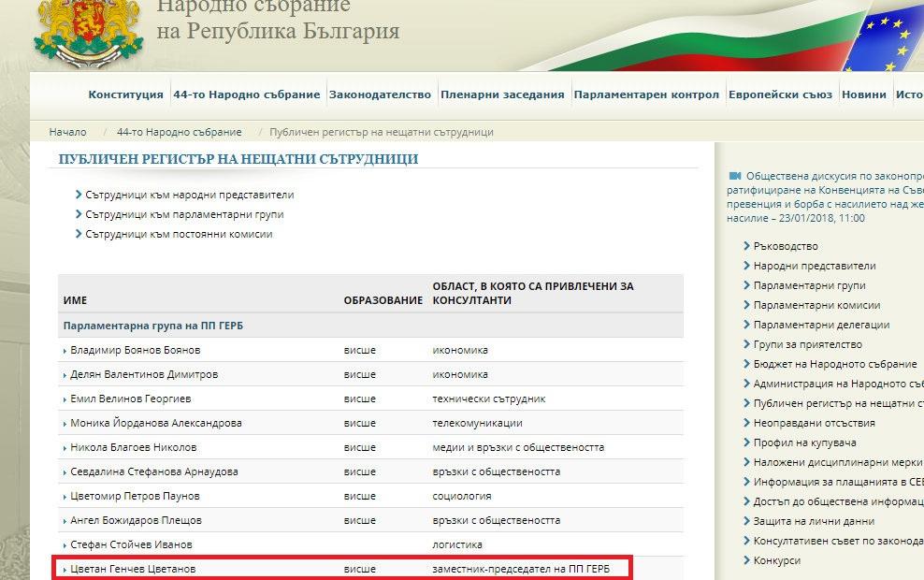Select Пленарни заседания in navigation bar

(502, 94)
